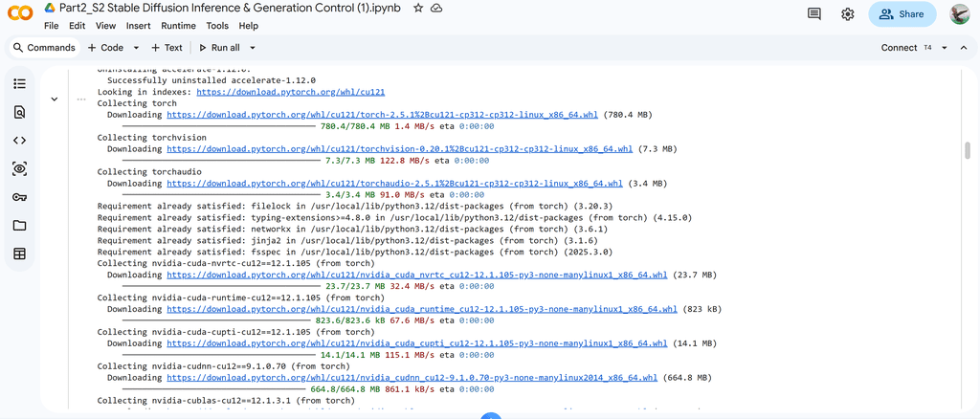Select 'Collecting nvidia-cudnn-cu12==9.1.0.70' line
Image resolution: width=980 pixels, height=419 pixels.
[224, 366]
